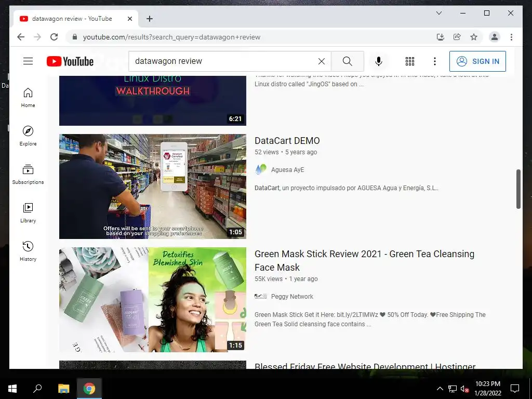The width and height of the screenshot is (532, 399).
Task: Show hidden system tray icons
Action: pyautogui.click(x=440, y=389)
